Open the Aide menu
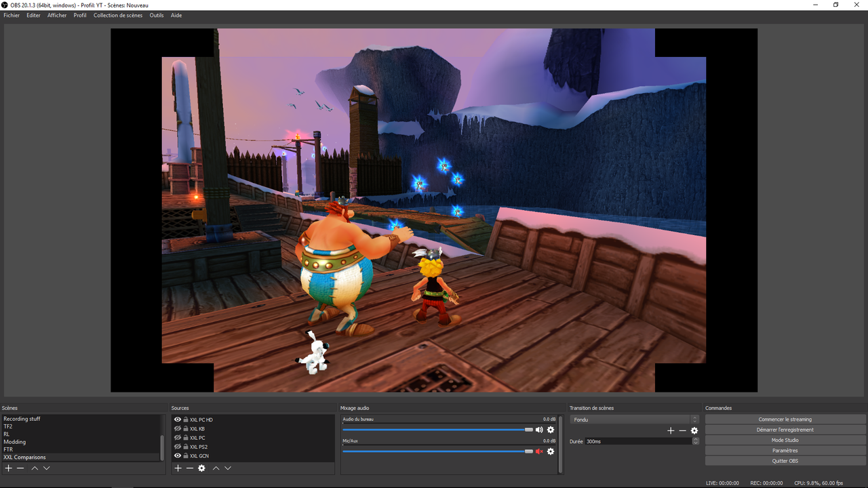The width and height of the screenshot is (868, 488). [176, 16]
